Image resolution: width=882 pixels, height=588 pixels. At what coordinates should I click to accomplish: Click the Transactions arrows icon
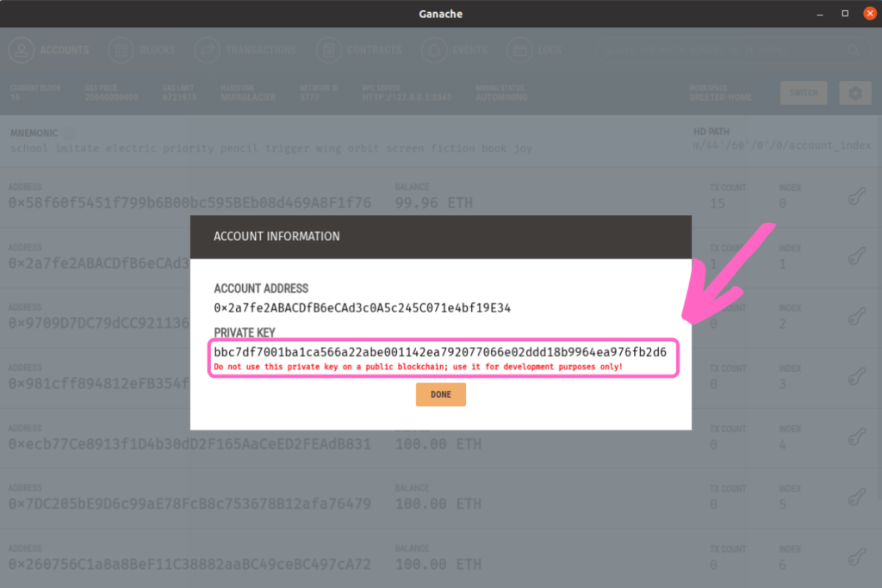207,51
